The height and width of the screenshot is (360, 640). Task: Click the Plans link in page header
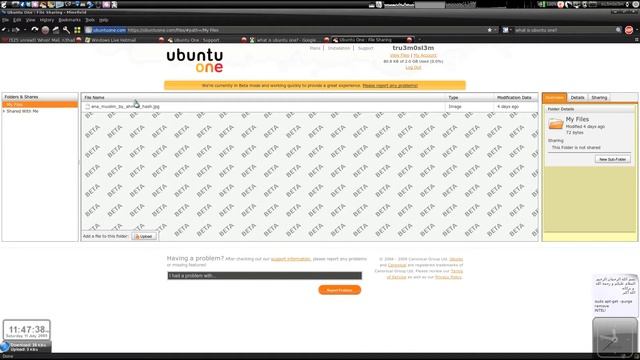pyautogui.click(x=315, y=48)
